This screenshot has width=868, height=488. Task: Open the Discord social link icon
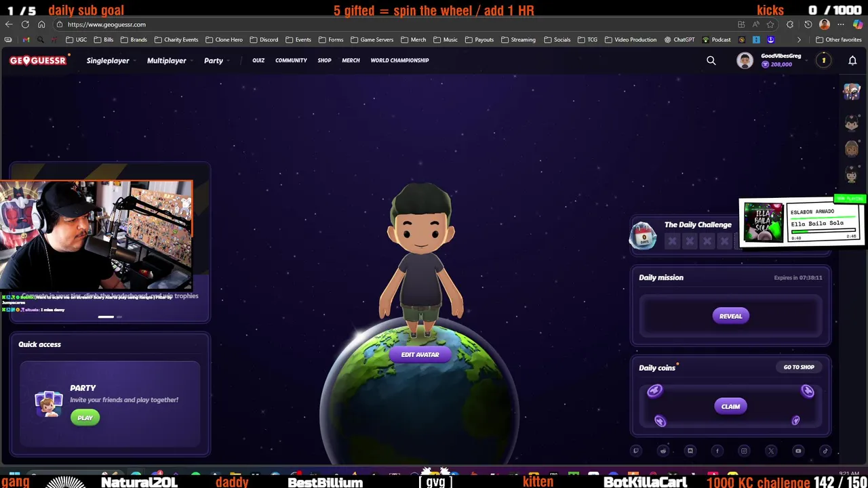tap(690, 451)
